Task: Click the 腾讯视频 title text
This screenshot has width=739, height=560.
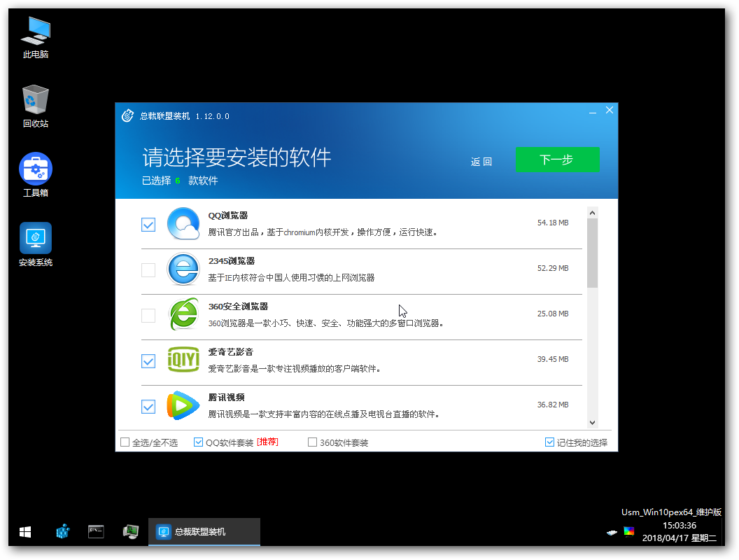Action: tap(227, 398)
